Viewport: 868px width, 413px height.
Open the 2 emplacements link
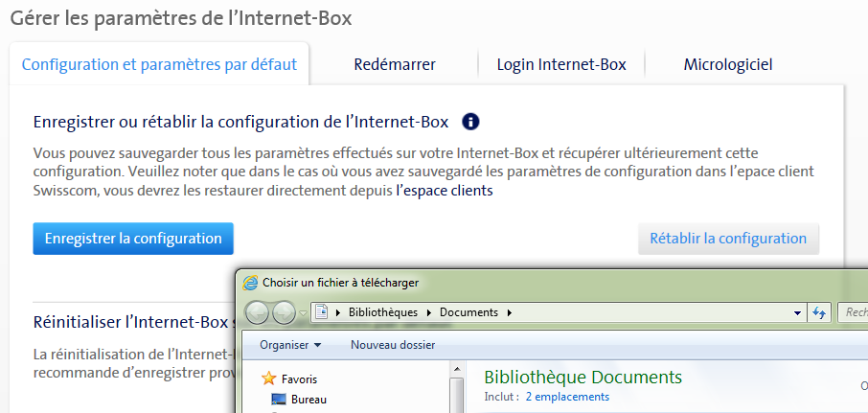pos(567,397)
